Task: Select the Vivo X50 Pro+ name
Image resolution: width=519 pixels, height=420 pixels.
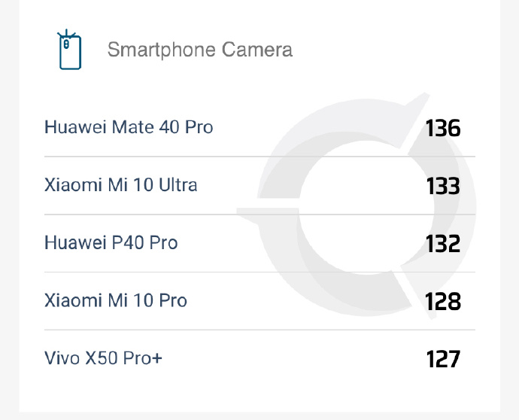Action: pyautogui.click(x=103, y=358)
